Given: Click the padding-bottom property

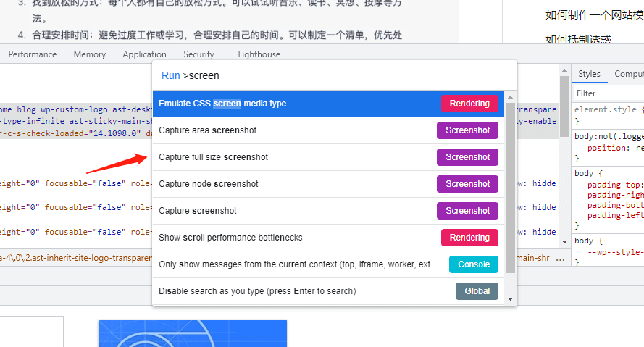Looking at the screenshot, I should coord(615,205).
